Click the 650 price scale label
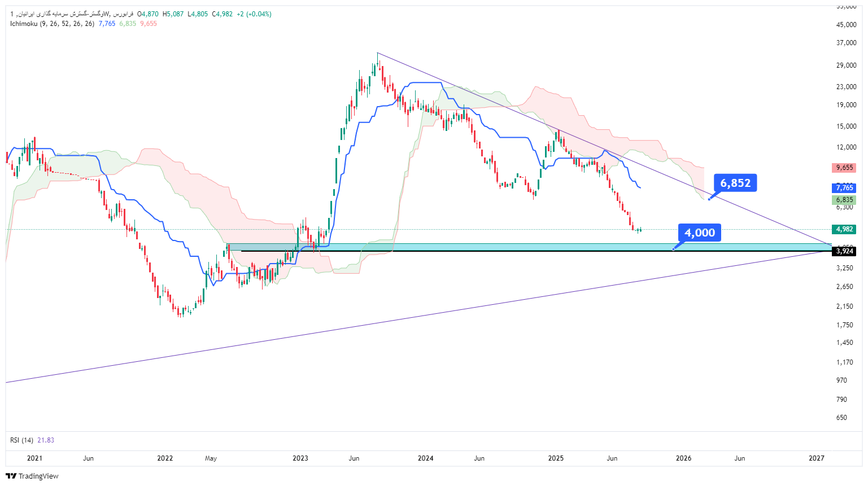The height and width of the screenshot is (486, 868). tap(841, 418)
